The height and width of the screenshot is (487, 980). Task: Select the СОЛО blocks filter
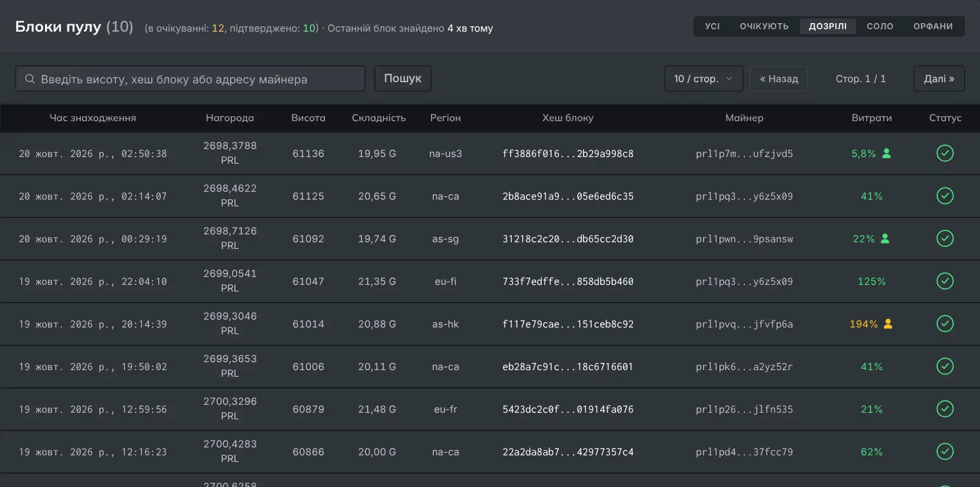(x=880, y=26)
